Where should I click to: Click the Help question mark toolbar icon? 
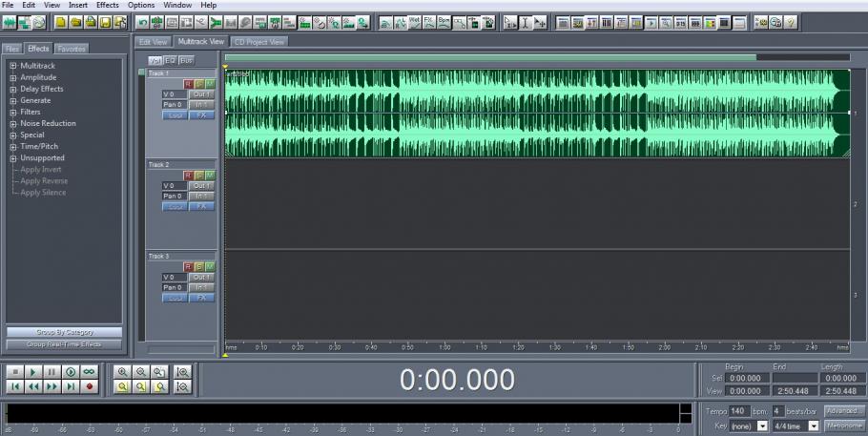(791, 20)
